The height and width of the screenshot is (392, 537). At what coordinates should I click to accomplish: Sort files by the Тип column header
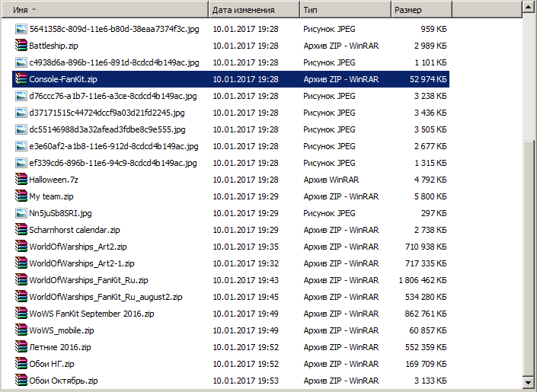(346, 10)
